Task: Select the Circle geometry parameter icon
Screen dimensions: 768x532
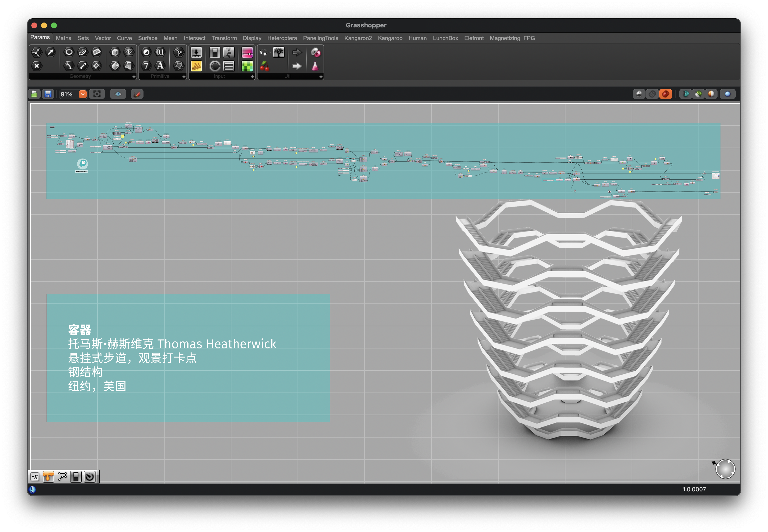Action: point(69,52)
